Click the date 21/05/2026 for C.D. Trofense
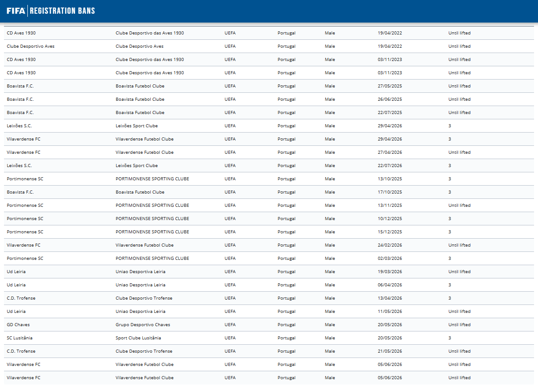Image resolution: width=538 pixels, height=392 pixels. tap(390, 351)
